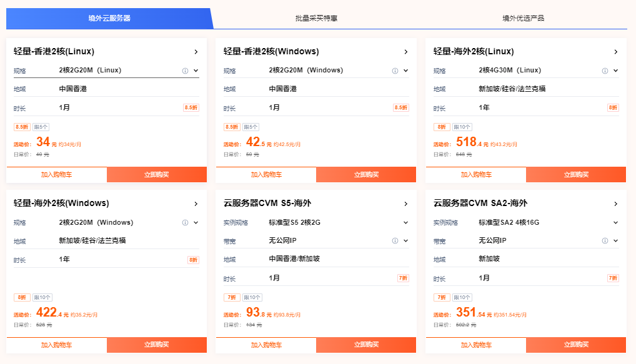The width and height of the screenshot is (636, 364).
Task: Add 轻量-海外2核(Linux) to cart via 加入购物车
Action: coord(476,175)
